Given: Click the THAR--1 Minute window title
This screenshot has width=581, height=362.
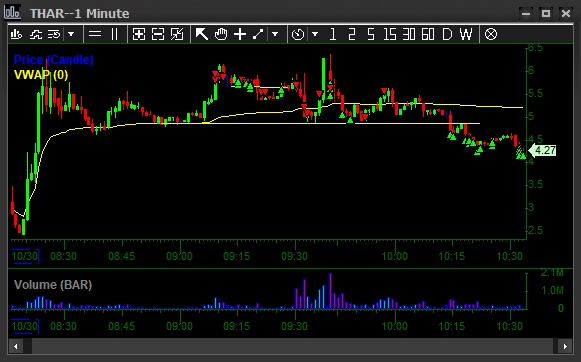Looking at the screenshot, I should pos(80,14).
